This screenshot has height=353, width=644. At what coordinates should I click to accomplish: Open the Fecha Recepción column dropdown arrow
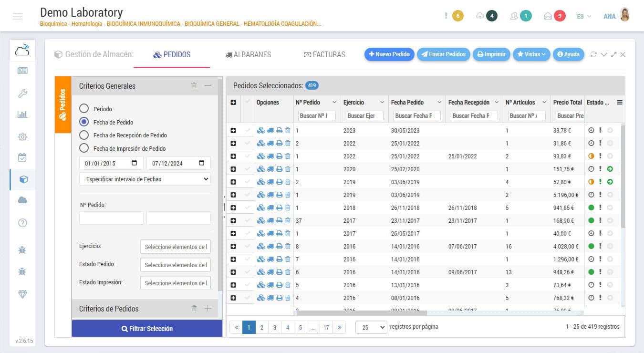pyautogui.click(x=496, y=102)
